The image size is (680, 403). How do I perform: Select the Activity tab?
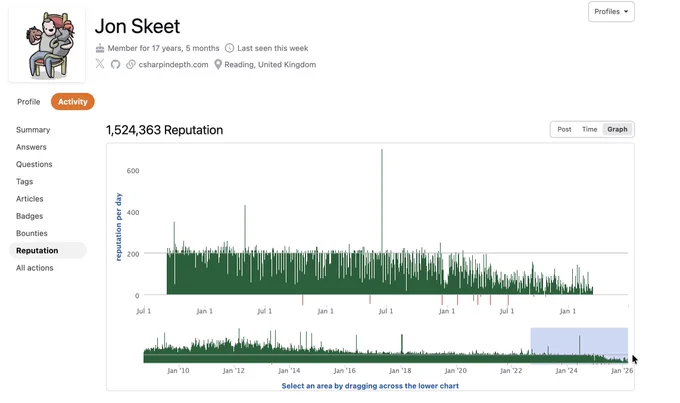coord(72,102)
